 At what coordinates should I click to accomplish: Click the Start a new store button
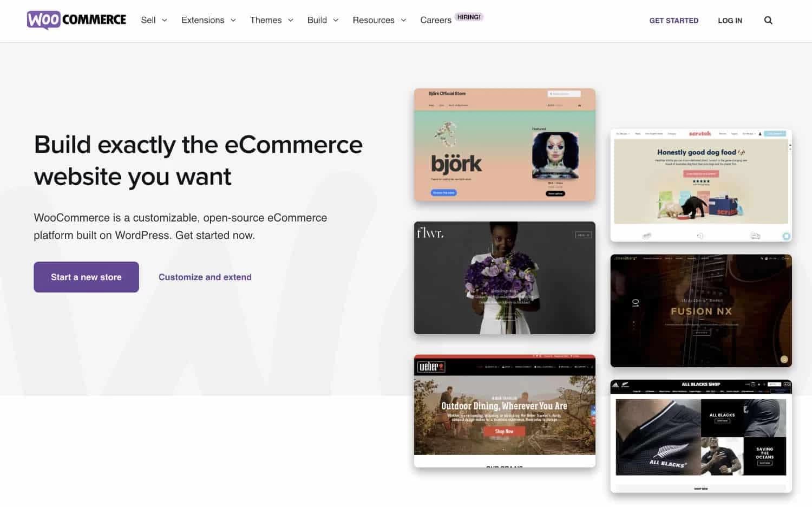pos(86,277)
